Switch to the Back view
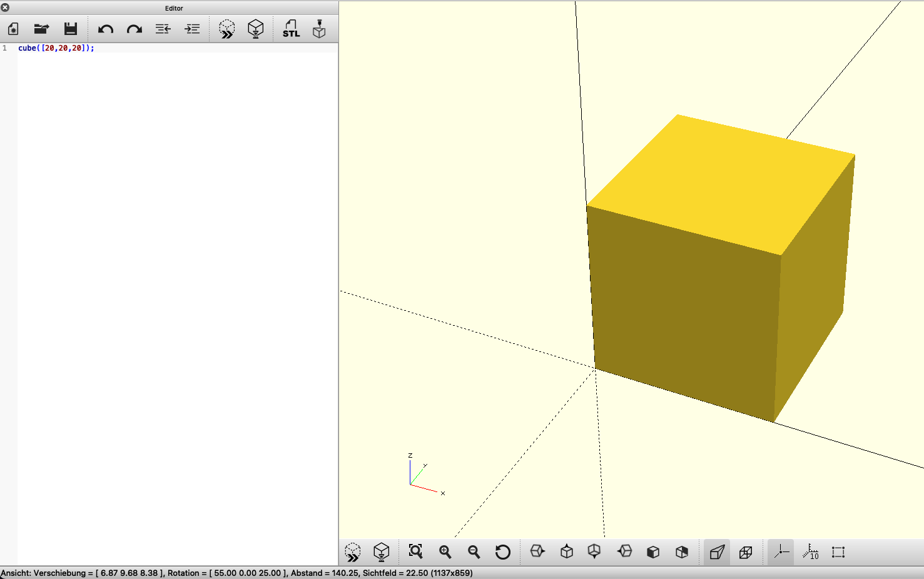 682,552
